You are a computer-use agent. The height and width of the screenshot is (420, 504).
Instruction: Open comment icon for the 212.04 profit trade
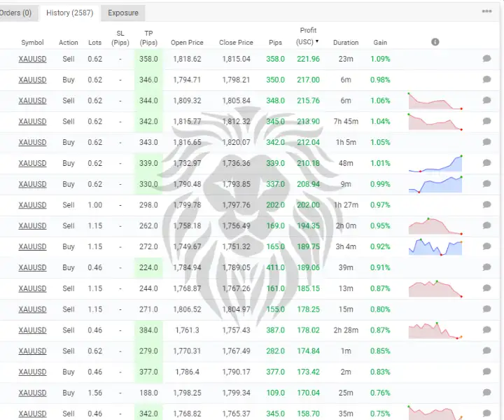point(486,143)
